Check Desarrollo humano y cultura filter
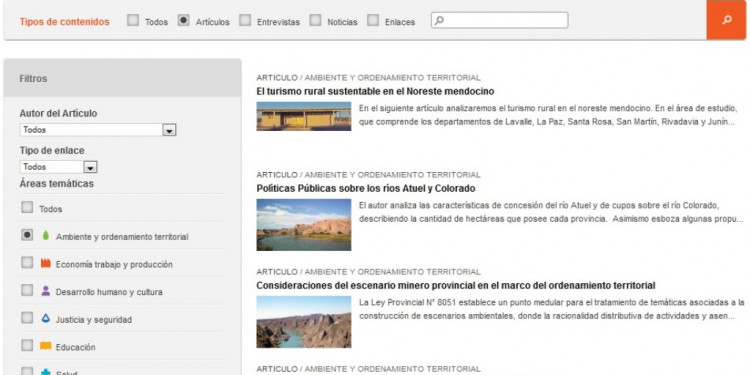 [x=27, y=290]
